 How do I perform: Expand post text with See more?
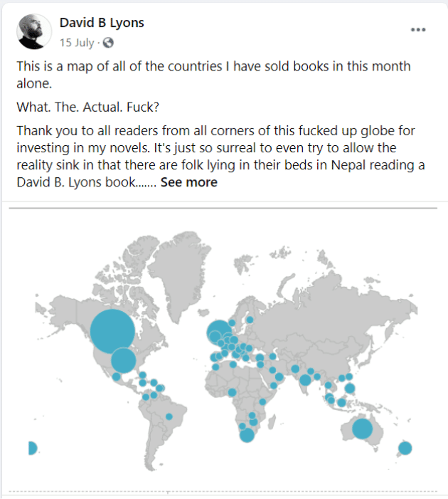pyautogui.click(x=189, y=182)
